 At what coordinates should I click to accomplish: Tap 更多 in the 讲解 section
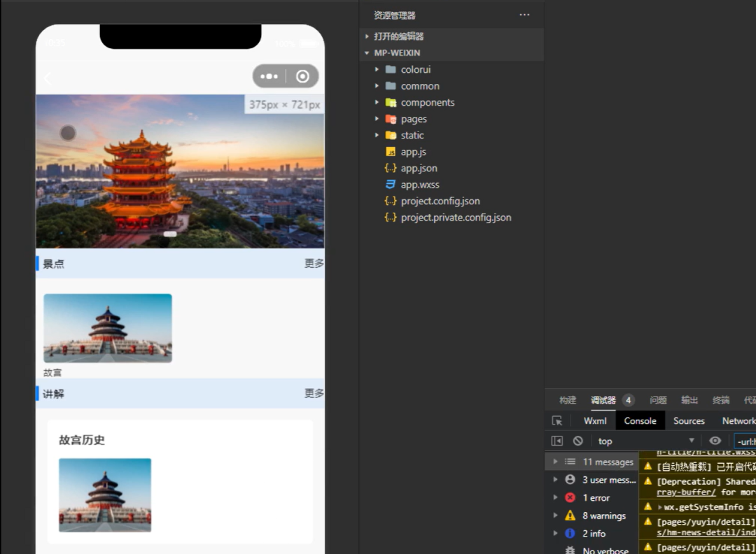click(314, 393)
